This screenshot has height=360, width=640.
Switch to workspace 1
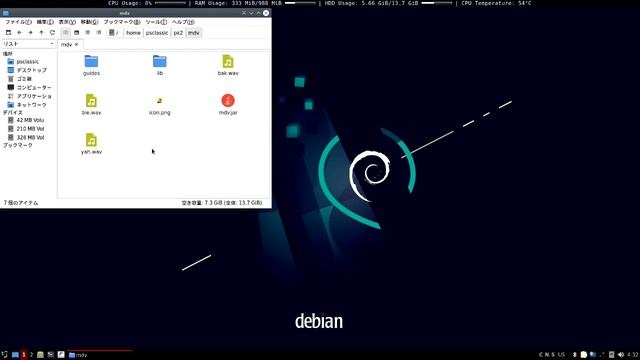24,355
